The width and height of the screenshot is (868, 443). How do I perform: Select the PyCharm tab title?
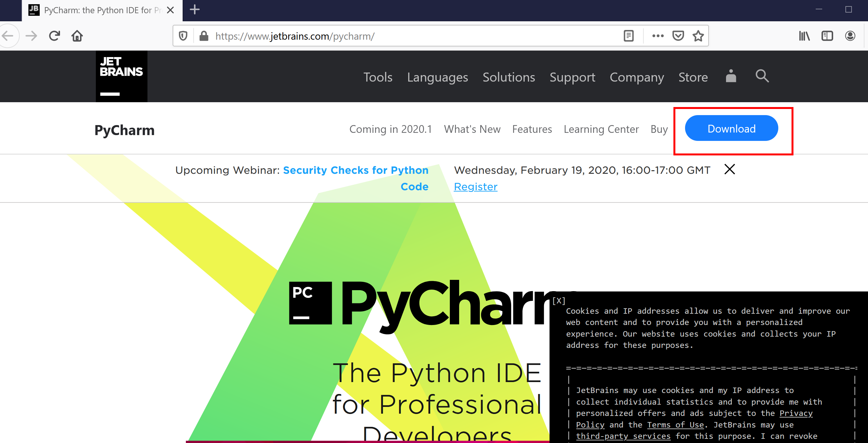click(x=103, y=10)
